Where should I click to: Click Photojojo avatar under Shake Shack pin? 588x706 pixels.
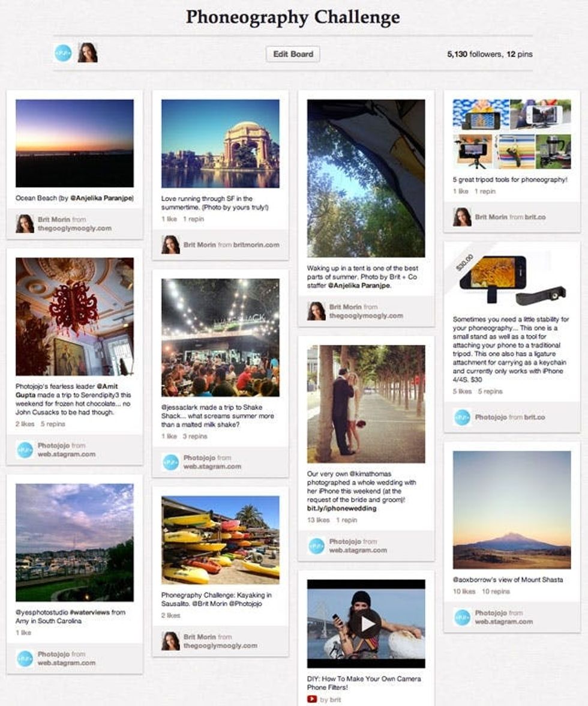[x=170, y=462]
